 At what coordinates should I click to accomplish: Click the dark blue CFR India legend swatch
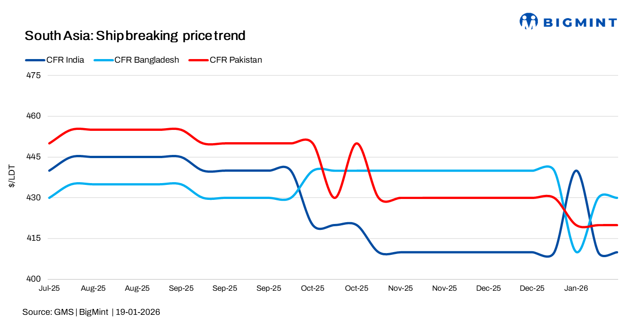(35, 60)
